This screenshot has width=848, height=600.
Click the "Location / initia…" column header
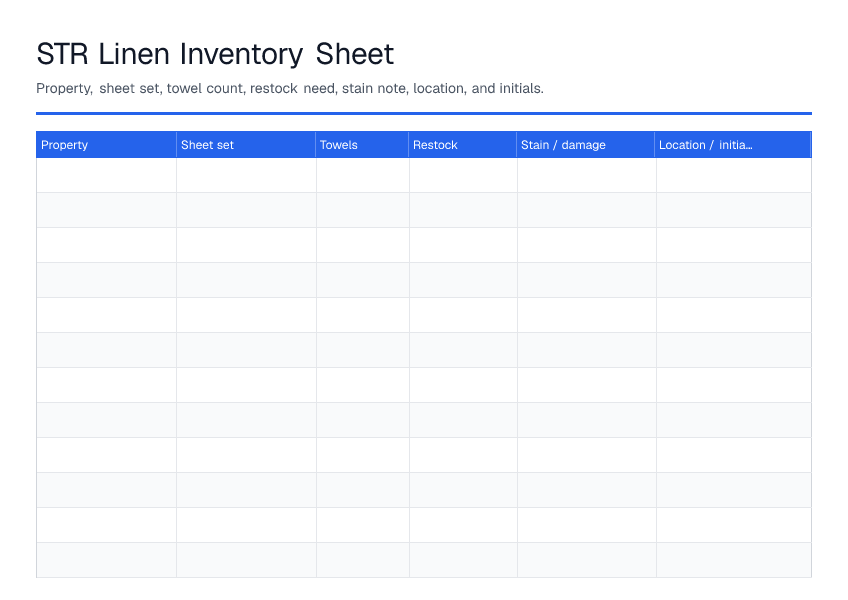click(x=733, y=145)
